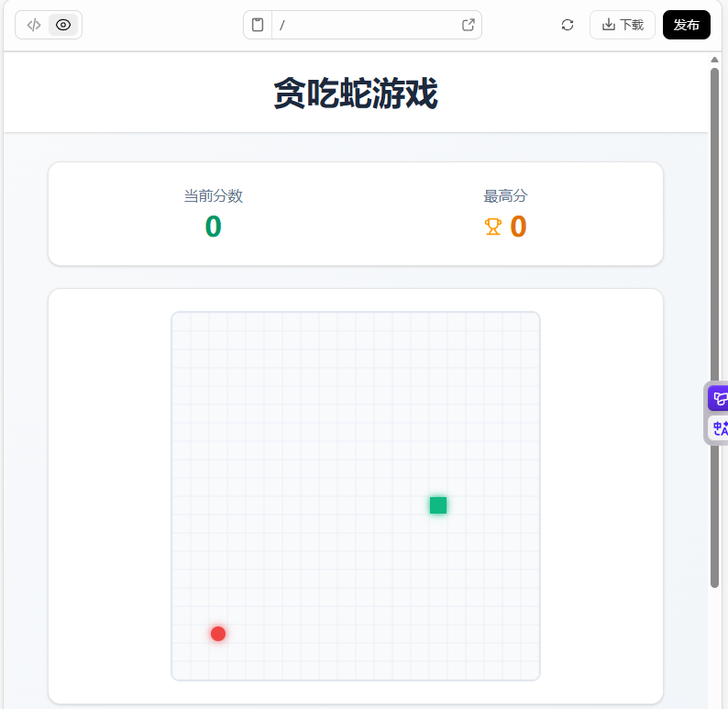Click the 当前分数 label

(213, 195)
